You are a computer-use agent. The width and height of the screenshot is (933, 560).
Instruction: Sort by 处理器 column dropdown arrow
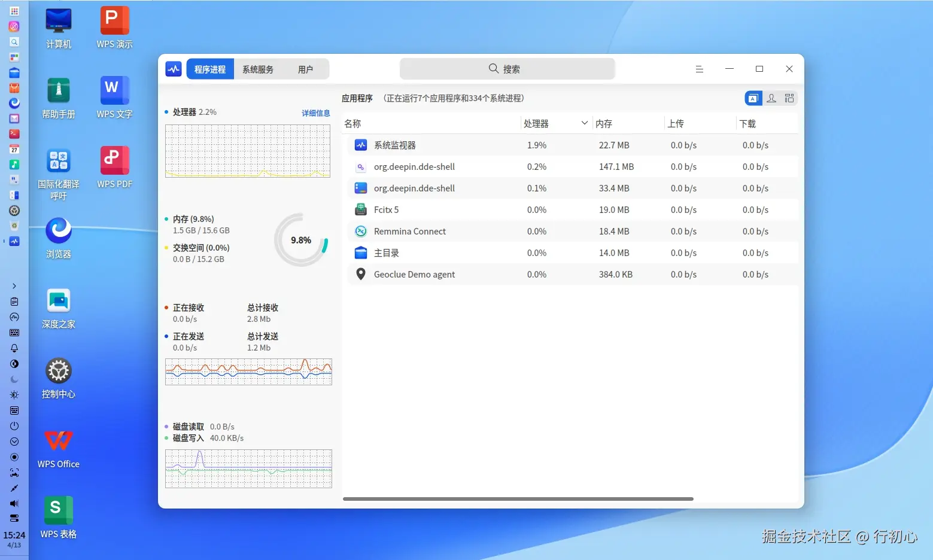585,123
